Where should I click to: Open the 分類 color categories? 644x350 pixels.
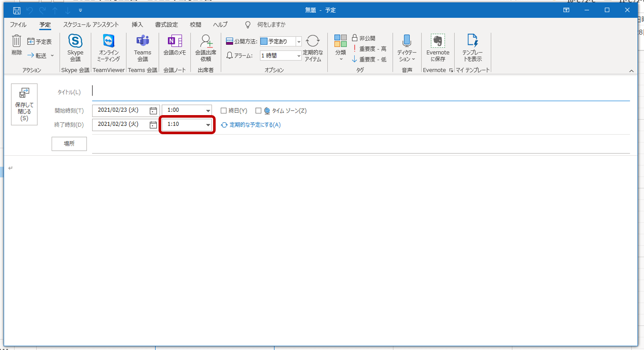340,47
